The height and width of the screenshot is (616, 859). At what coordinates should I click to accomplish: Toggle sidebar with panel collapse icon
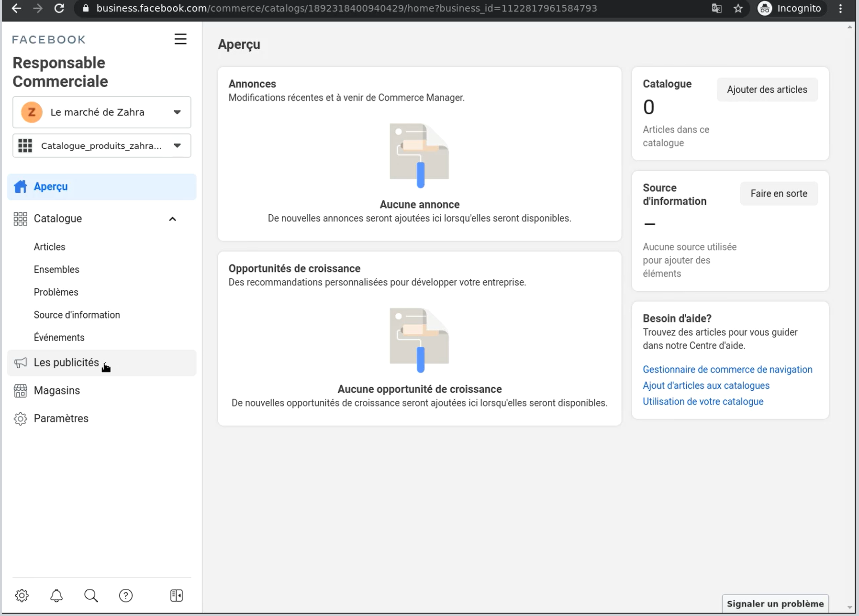pos(177,595)
